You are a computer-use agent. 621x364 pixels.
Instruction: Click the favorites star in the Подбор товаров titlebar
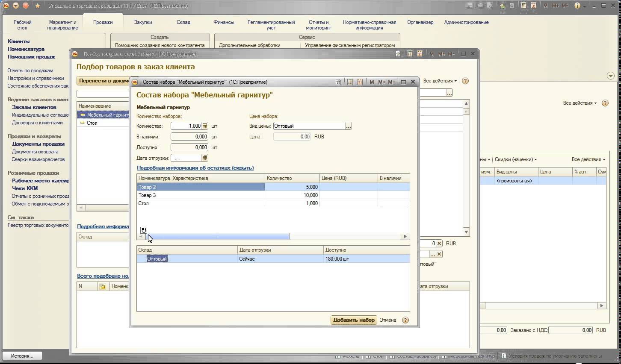click(398, 54)
